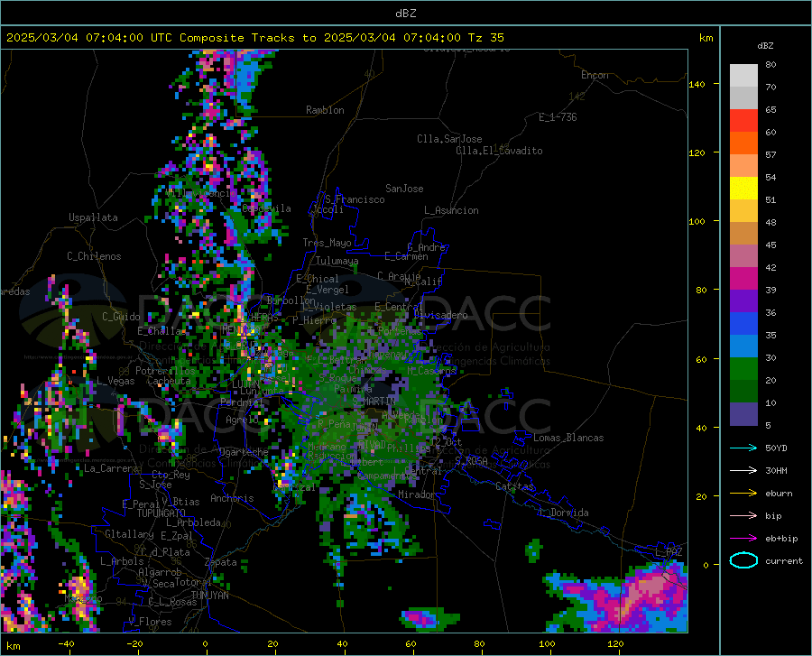Click the 'TUPUNGATO' place label
Screen dimensions: 812x656
point(161,513)
